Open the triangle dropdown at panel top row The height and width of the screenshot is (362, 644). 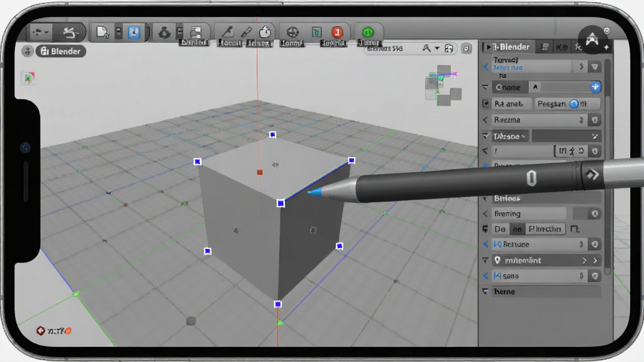coord(595,67)
